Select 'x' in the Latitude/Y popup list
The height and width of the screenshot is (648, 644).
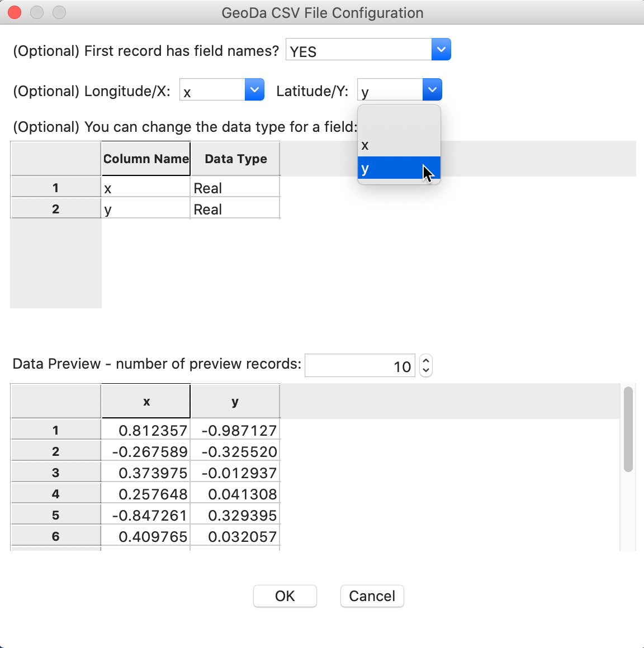[x=399, y=145]
